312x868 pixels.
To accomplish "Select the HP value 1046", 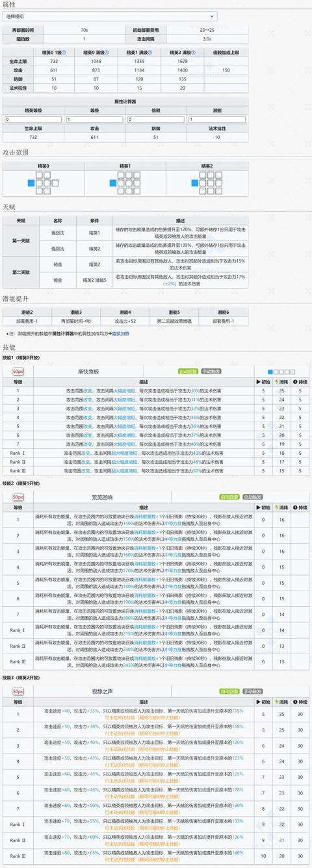I will click(96, 60).
